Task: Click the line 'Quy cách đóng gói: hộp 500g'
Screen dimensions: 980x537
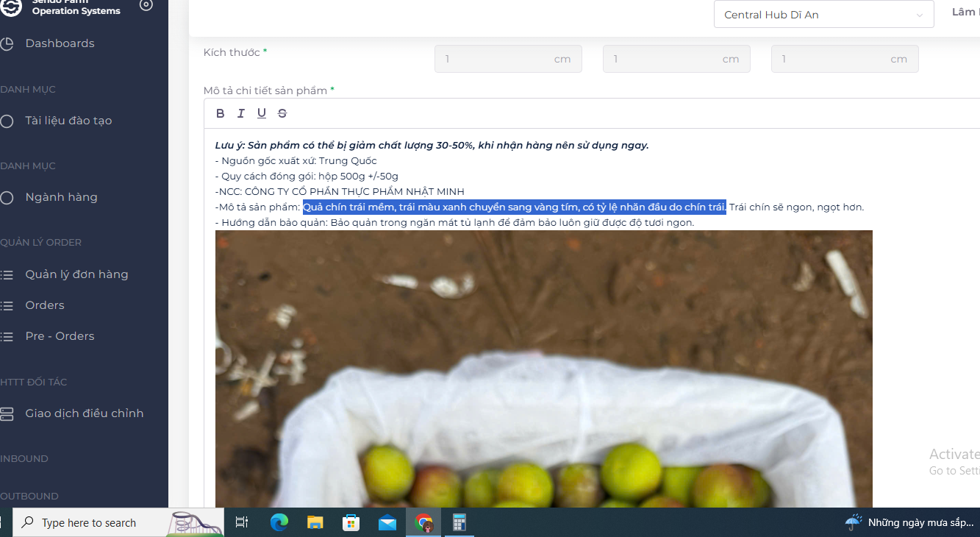Action: [x=307, y=176]
